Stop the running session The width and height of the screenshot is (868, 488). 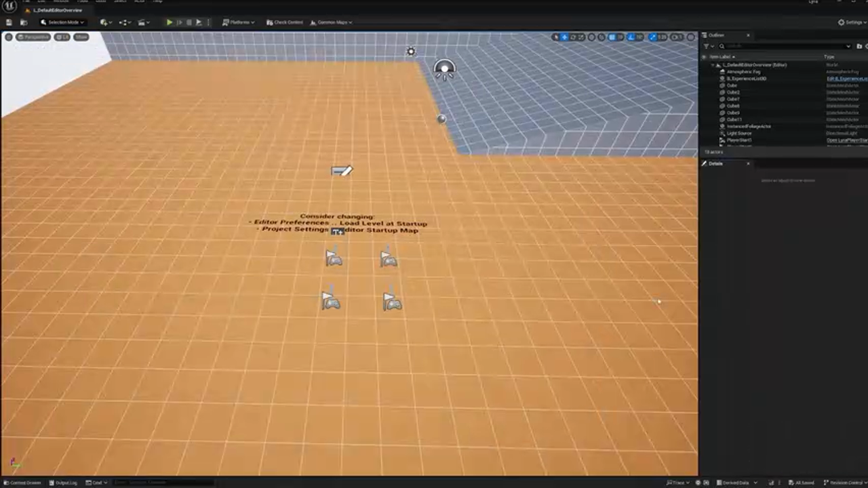[x=190, y=22]
